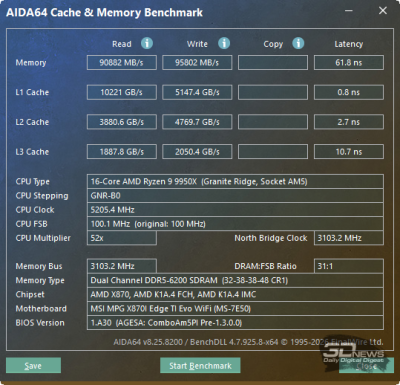Screen dimensions: 400x385
Task: Click the BIOS Version label
Action: coord(40,323)
